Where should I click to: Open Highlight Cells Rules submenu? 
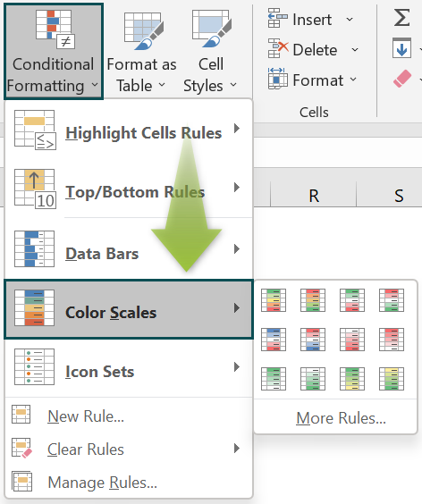click(129, 130)
